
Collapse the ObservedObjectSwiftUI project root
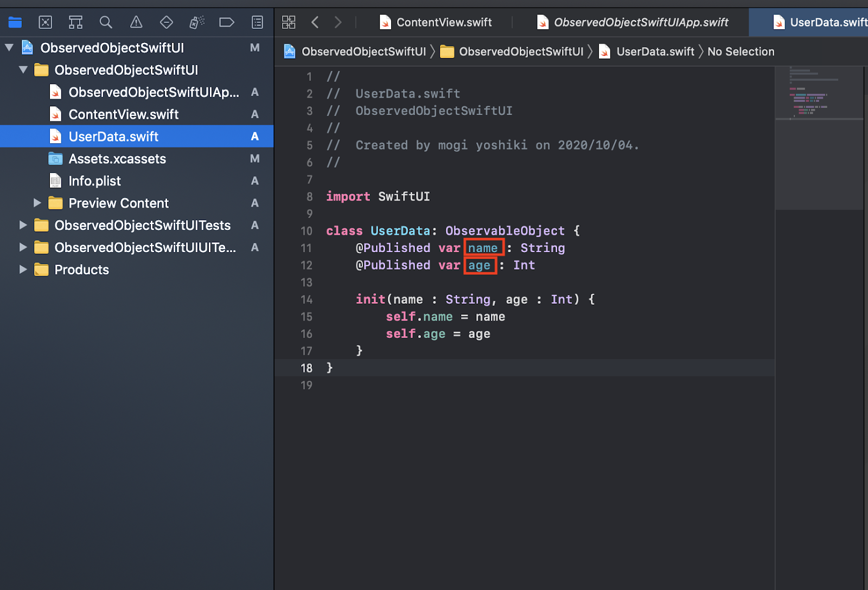tap(9, 48)
